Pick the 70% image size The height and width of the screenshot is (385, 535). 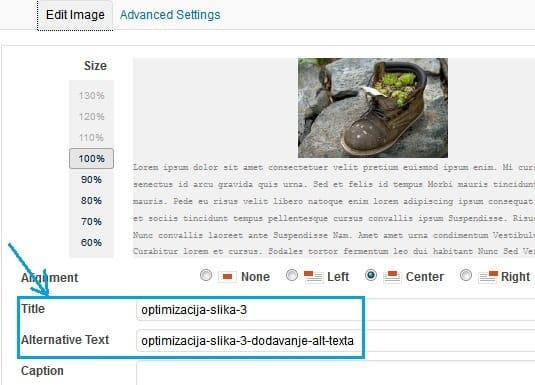click(91, 222)
